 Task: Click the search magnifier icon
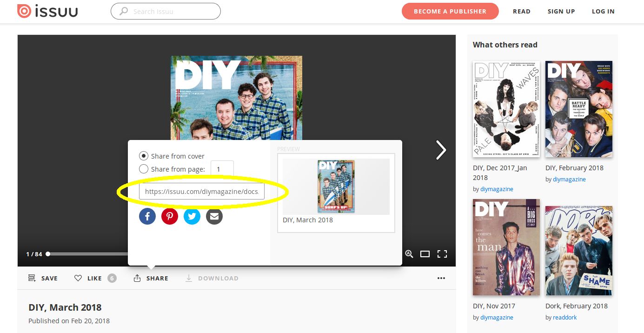pos(124,11)
